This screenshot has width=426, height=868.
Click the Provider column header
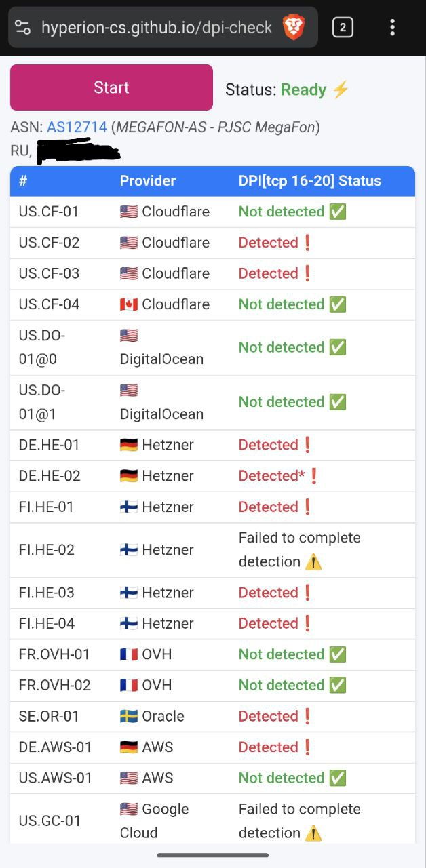coord(147,181)
